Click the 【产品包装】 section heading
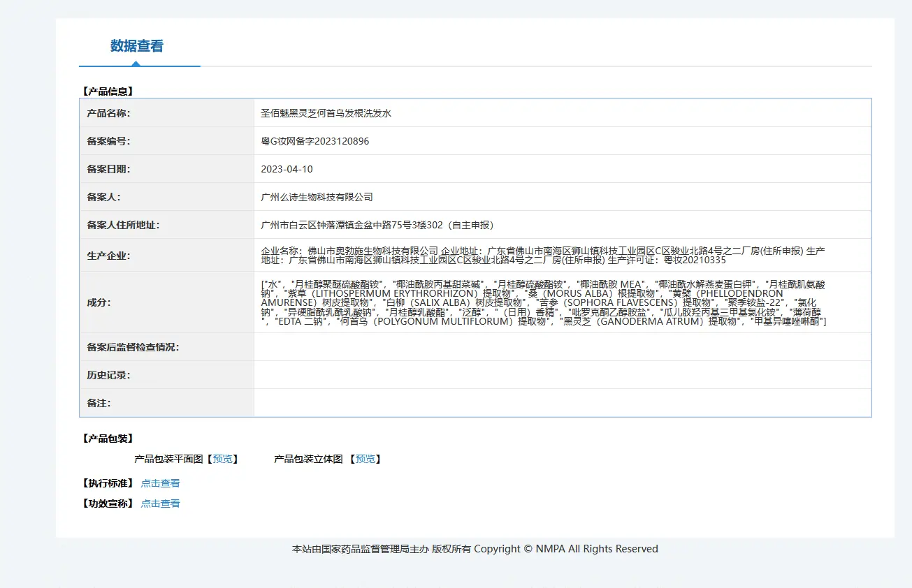This screenshot has width=912, height=588. [x=108, y=439]
